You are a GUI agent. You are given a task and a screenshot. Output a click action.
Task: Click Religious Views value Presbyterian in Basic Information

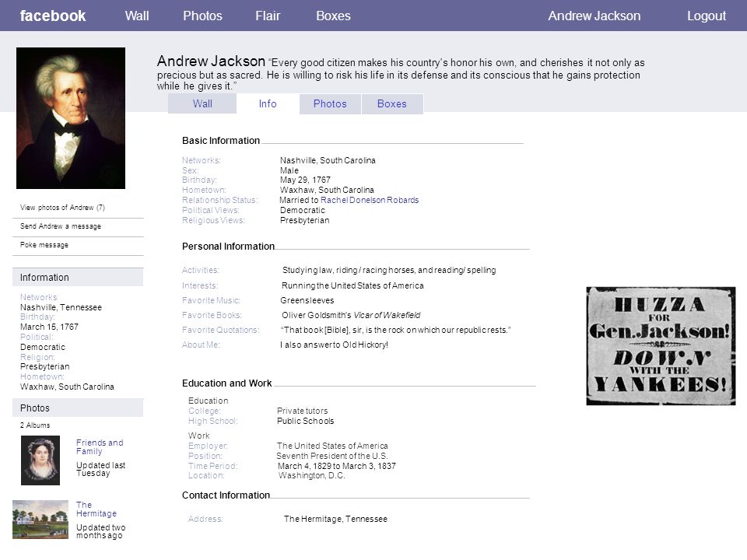coord(304,220)
